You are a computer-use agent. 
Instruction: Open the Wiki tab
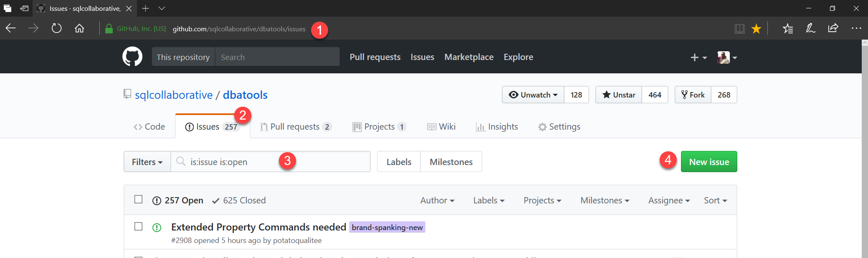pyautogui.click(x=442, y=127)
